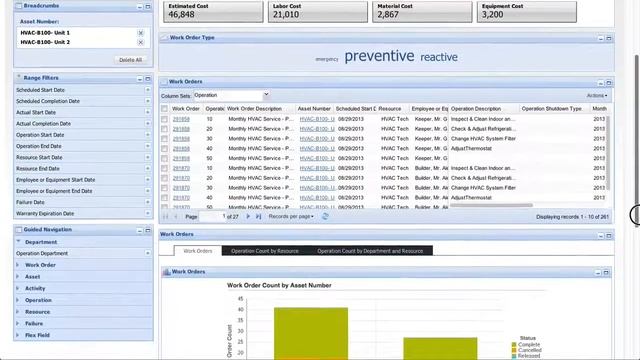
Task: Open Records per page dropdown
Action: [x=291, y=216]
